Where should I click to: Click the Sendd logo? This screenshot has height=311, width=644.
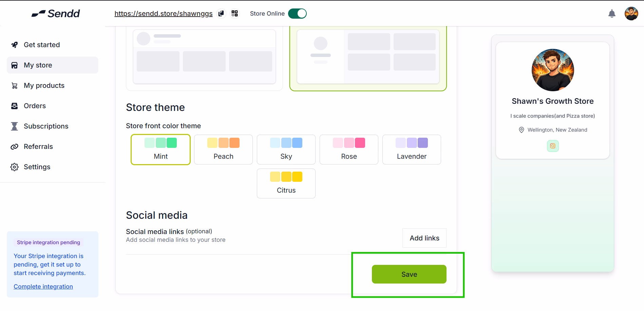click(56, 14)
